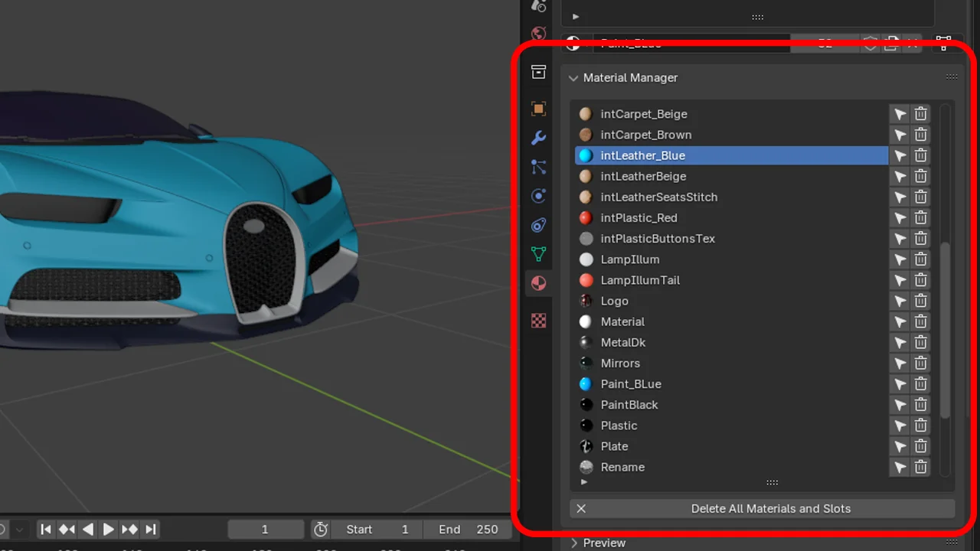
Task: Click select icon for intCarpet_Beige material
Action: 900,114
